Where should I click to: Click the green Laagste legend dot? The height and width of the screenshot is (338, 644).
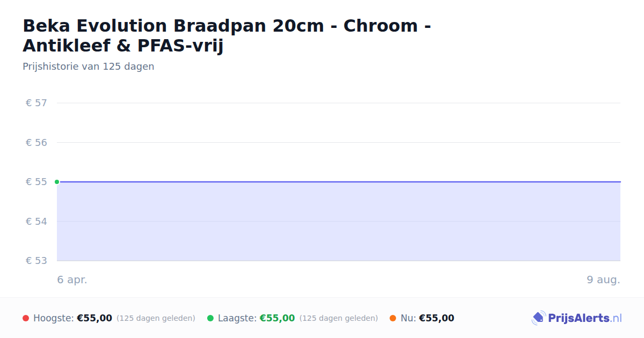coord(210,318)
